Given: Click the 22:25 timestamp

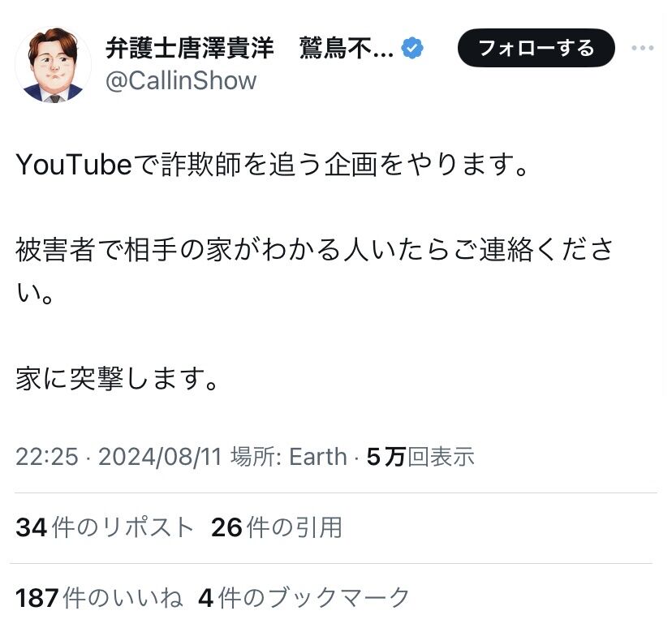Looking at the screenshot, I should (x=47, y=456).
